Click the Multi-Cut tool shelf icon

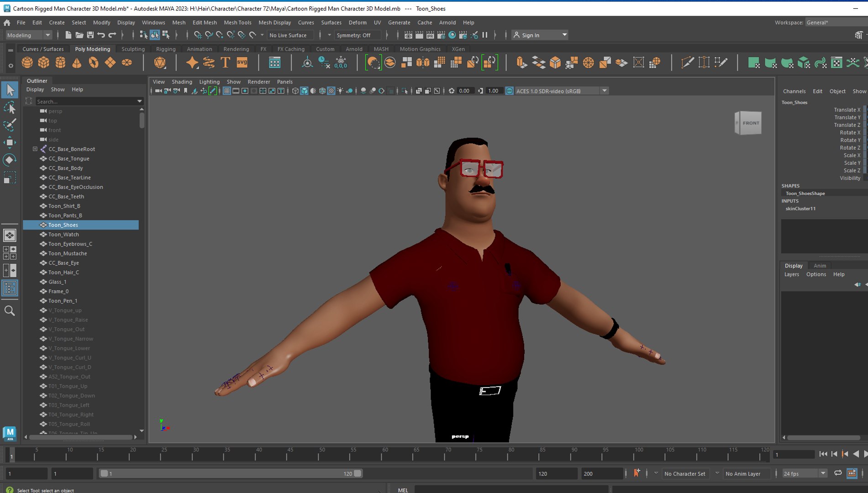coord(687,63)
